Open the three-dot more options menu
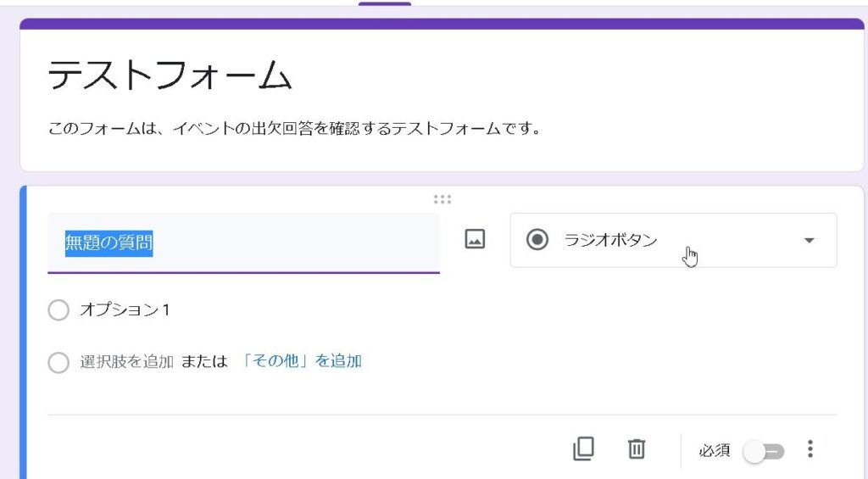 [810, 449]
